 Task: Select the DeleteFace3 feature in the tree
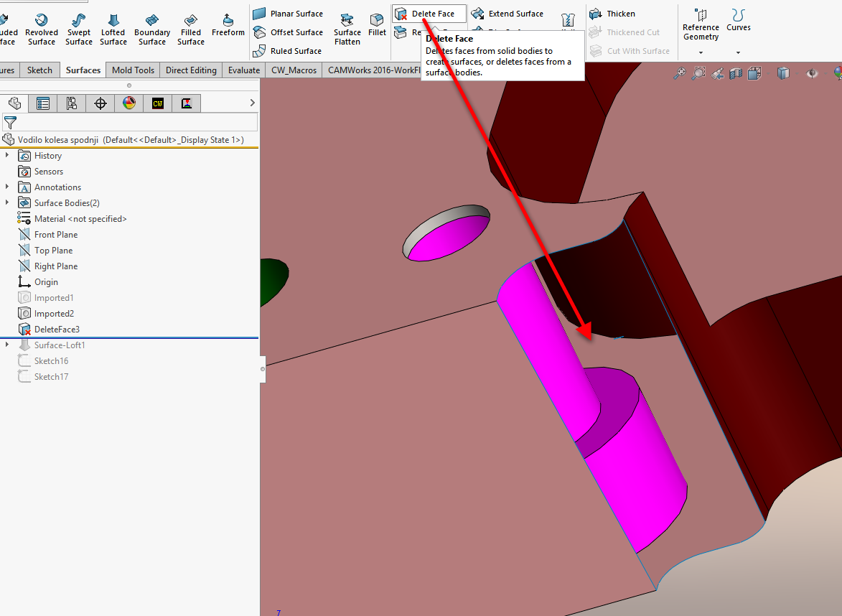pyautogui.click(x=57, y=330)
